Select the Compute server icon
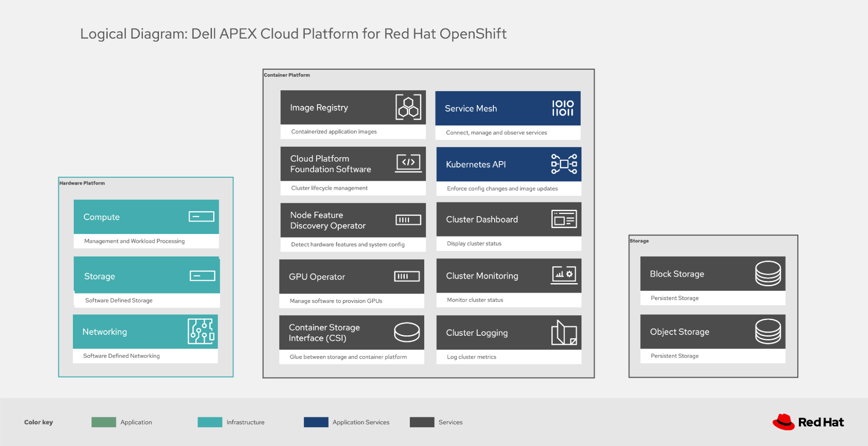 (201, 217)
